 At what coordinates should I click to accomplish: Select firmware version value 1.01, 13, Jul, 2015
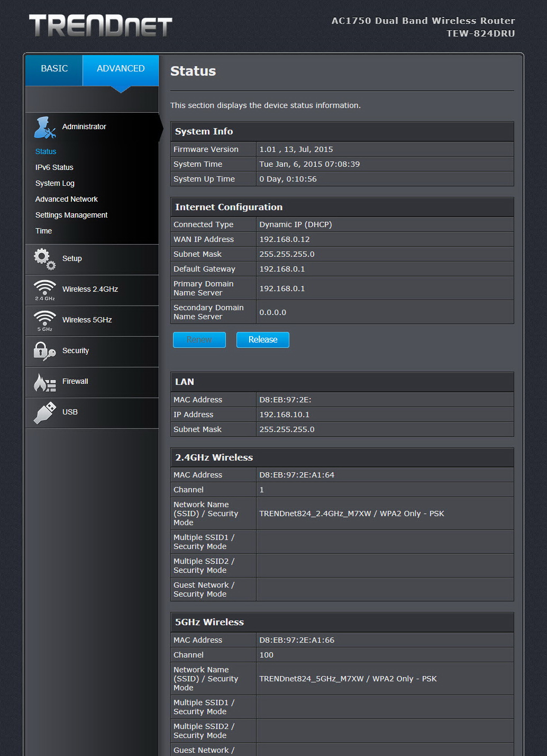click(x=296, y=149)
